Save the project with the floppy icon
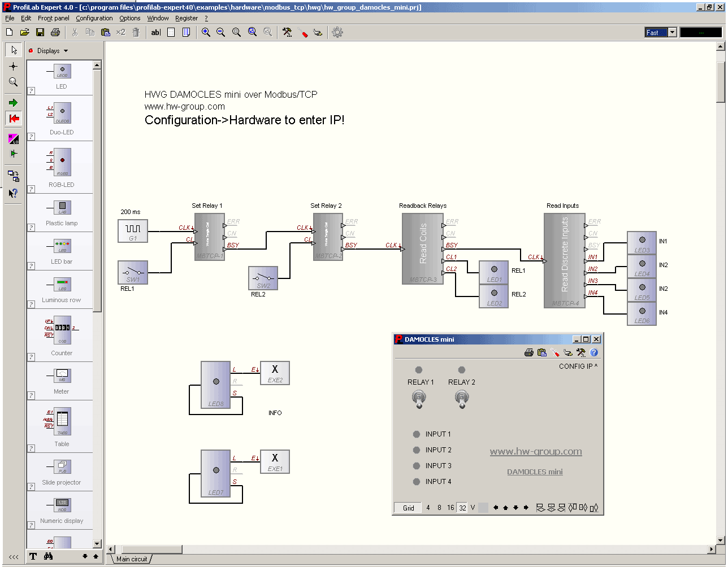Screen dimensions: 728x567 click(40, 33)
